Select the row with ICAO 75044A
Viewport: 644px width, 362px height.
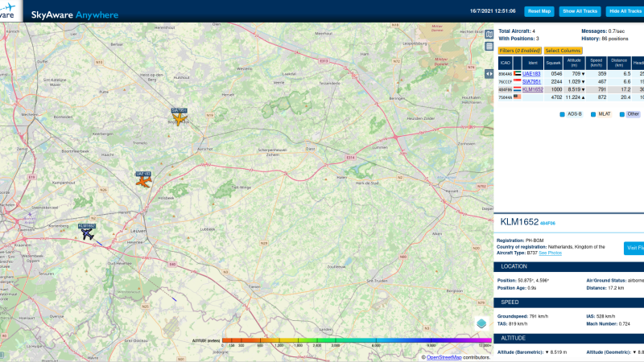coord(506,97)
